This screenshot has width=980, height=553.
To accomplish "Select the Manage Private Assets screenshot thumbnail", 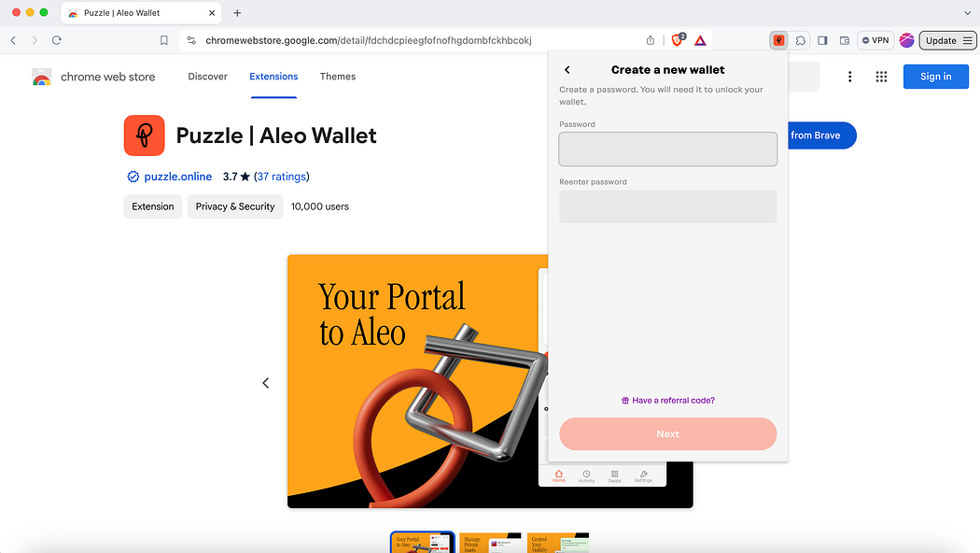I will point(490,543).
